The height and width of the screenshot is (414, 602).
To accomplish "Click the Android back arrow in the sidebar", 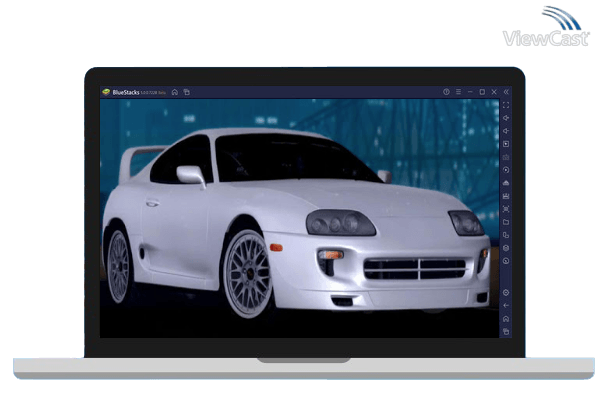I will (x=506, y=306).
